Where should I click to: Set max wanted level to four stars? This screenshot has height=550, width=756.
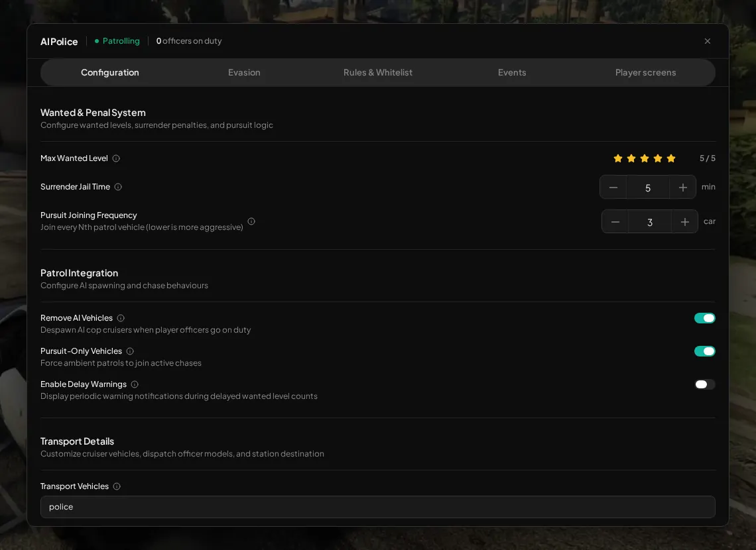click(x=658, y=158)
